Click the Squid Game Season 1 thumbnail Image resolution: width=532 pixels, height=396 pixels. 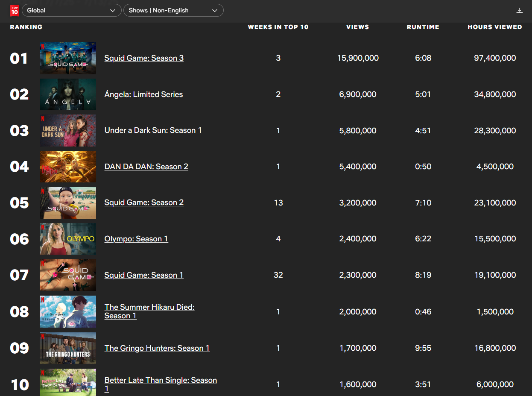click(x=68, y=275)
